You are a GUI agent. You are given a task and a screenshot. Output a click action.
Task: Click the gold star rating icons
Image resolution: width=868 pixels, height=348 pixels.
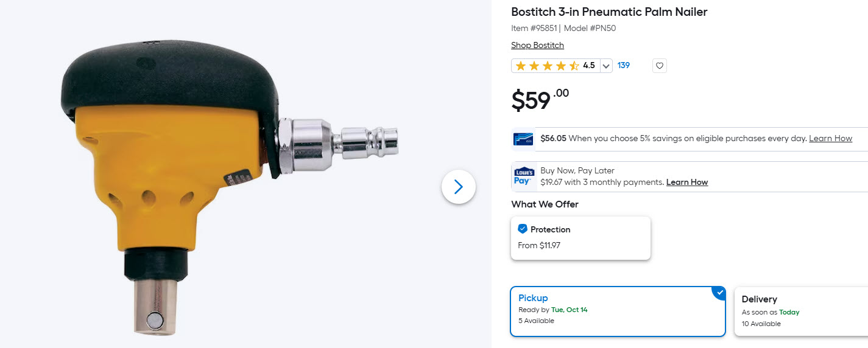[x=547, y=66]
